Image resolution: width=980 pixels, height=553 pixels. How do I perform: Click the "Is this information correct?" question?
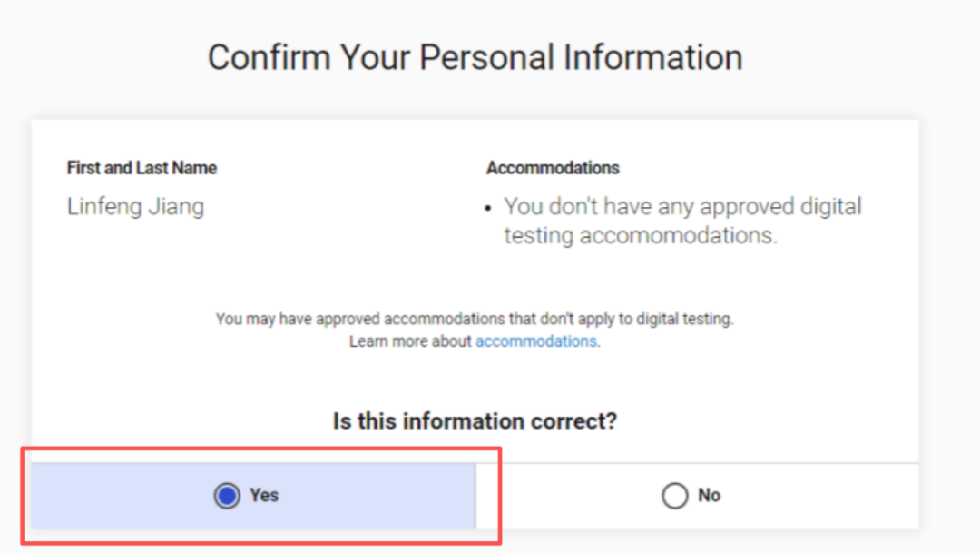pyautogui.click(x=475, y=421)
